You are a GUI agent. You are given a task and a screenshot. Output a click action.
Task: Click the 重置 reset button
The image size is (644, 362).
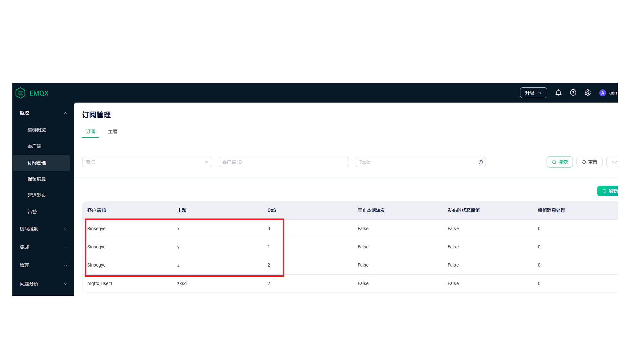(589, 162)
